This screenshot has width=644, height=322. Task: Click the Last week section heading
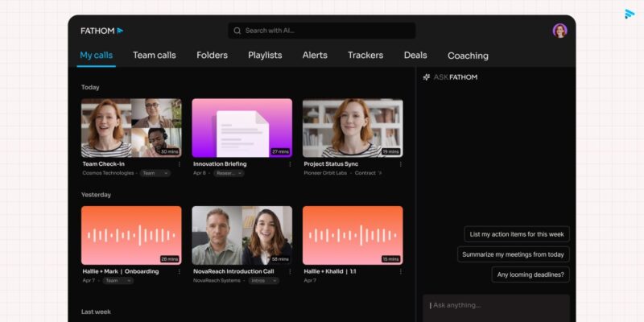coord(96,312)
